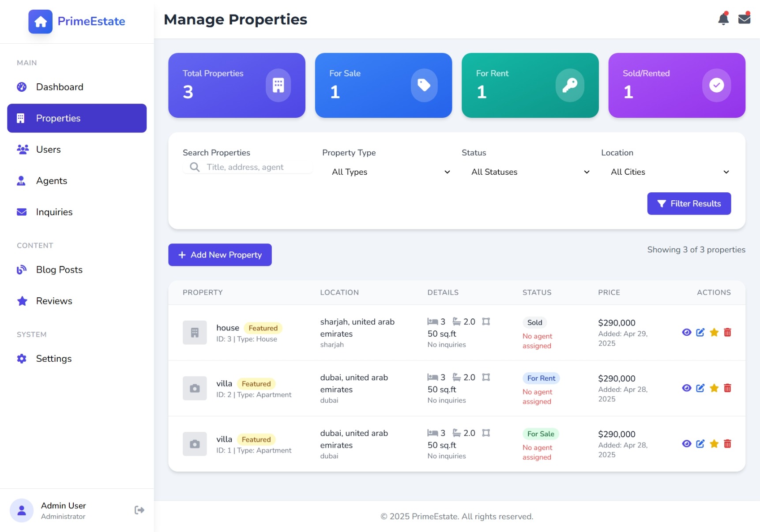The height and width of the screenshot is (532, 760).
Task: View villa ID 1 using eye icon
Action: point(686,444)
